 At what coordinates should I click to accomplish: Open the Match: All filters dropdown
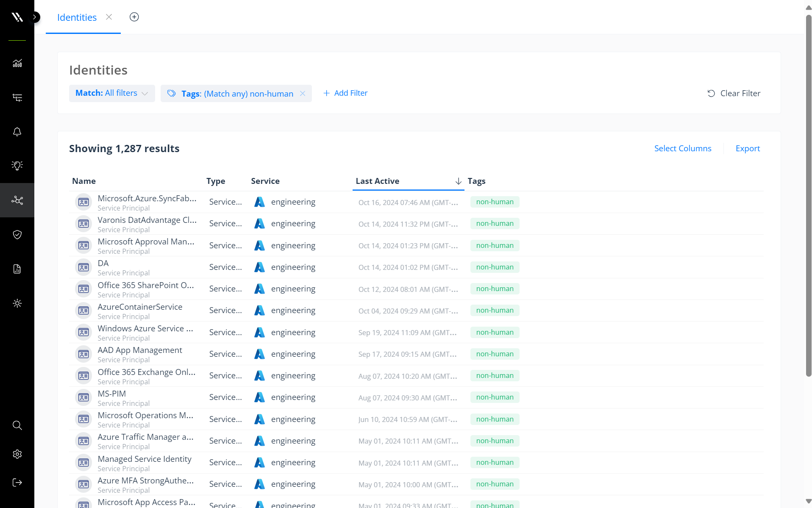pos(112,93)
